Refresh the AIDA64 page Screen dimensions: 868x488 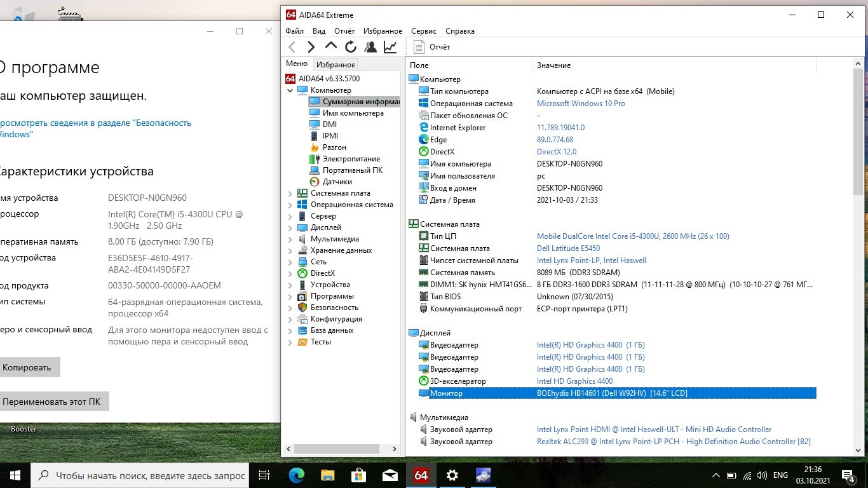351,46
